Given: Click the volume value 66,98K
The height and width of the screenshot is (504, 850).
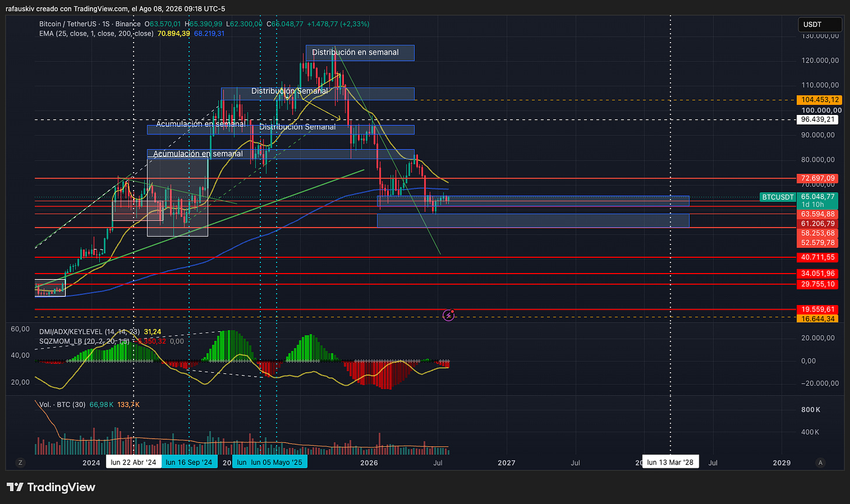Looking at the screenshot, I should (101, 404).
